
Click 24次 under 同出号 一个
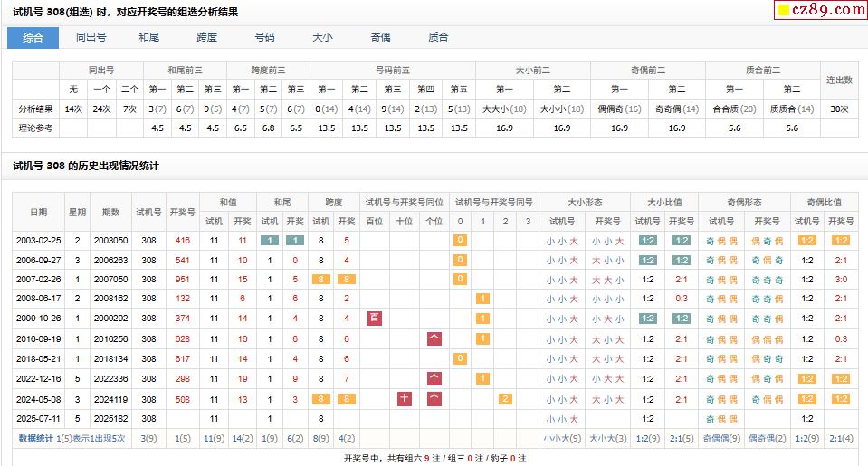pyautogui.click(x=102, y=109)
